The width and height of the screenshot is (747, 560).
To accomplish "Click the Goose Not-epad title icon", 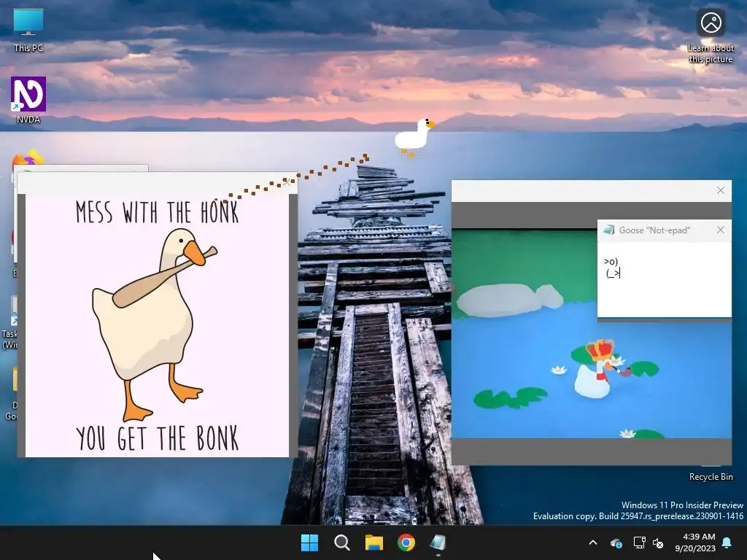I will 609,230.
